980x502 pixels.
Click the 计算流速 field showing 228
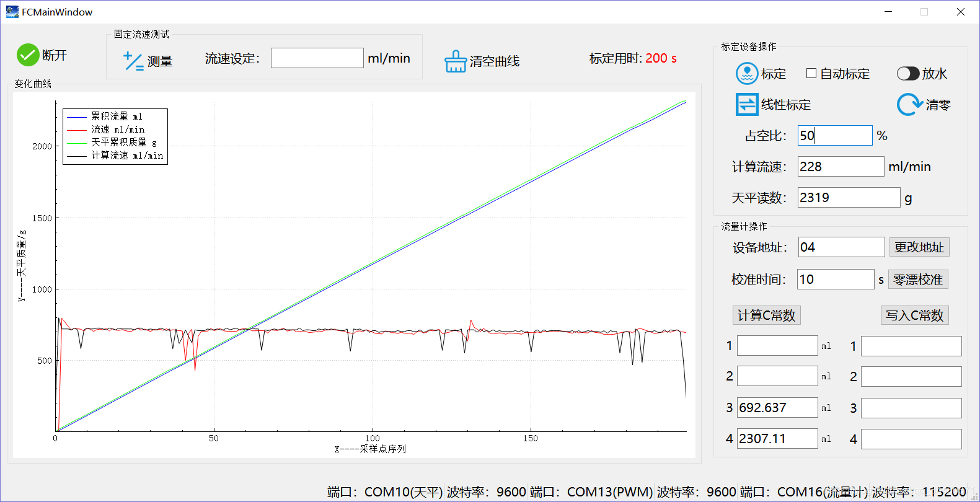(841, 167)
